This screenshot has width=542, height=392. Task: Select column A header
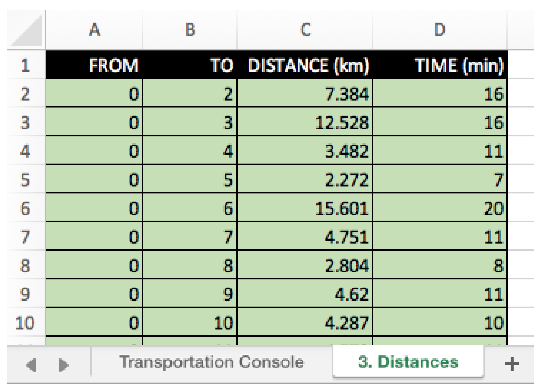(x=94, y=30)
